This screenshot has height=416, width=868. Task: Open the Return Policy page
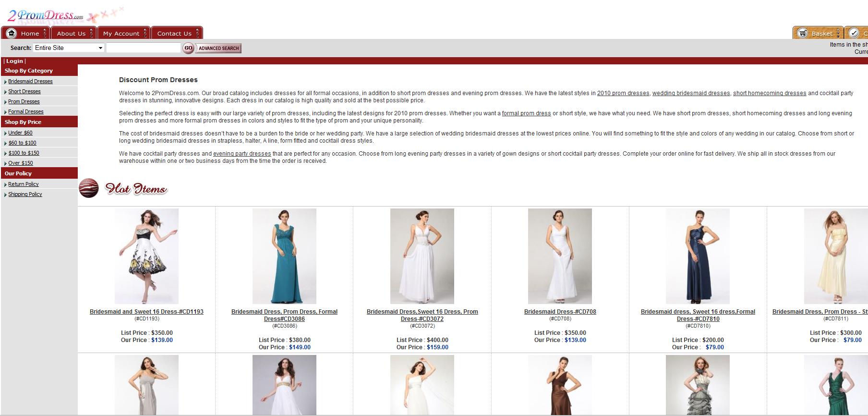click(24, 184)
